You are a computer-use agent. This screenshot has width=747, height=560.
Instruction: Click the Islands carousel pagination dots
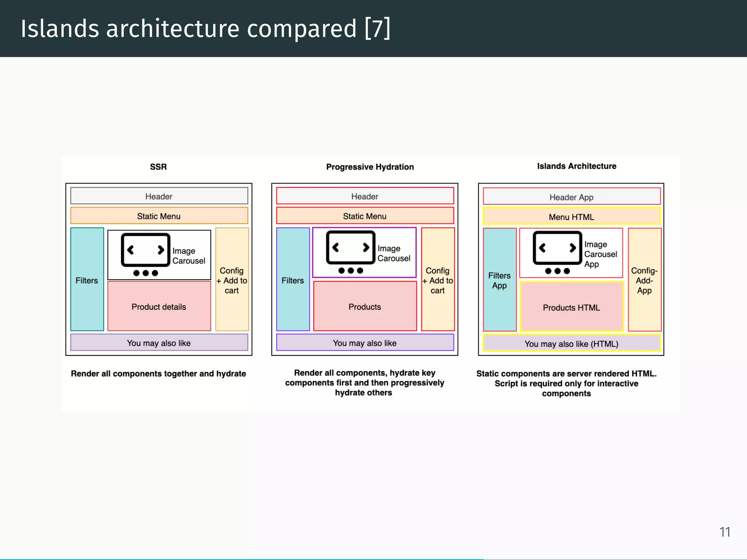557,271
